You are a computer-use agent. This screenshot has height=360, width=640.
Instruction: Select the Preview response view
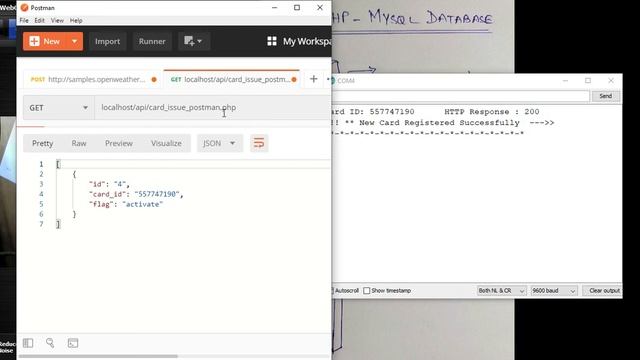click(119, 143)
